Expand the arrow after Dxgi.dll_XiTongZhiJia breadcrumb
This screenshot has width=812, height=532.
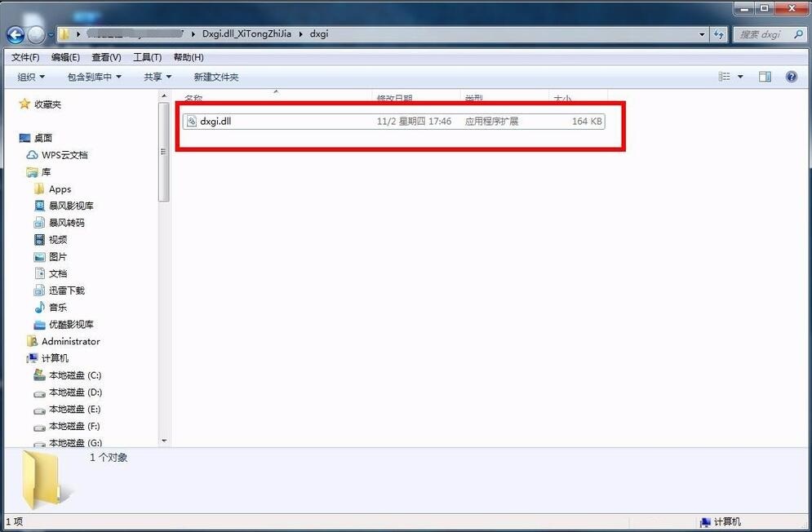[300, 34]
